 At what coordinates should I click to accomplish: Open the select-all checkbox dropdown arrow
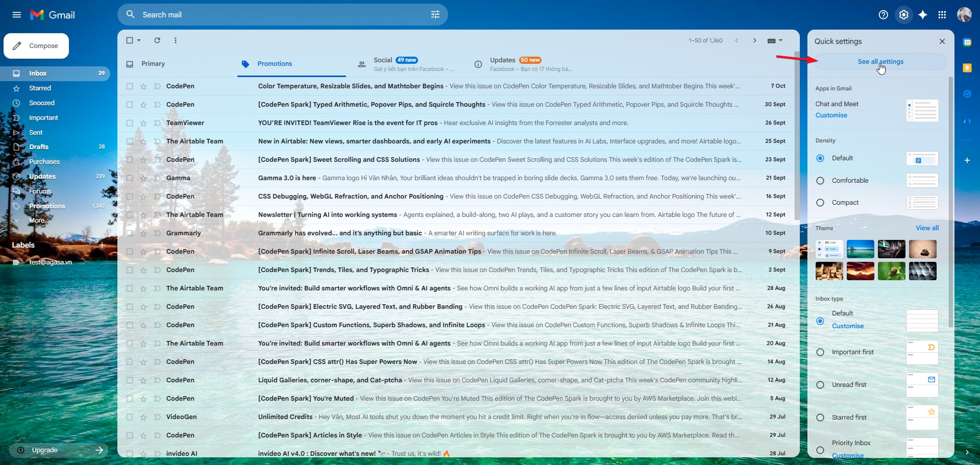139,40
